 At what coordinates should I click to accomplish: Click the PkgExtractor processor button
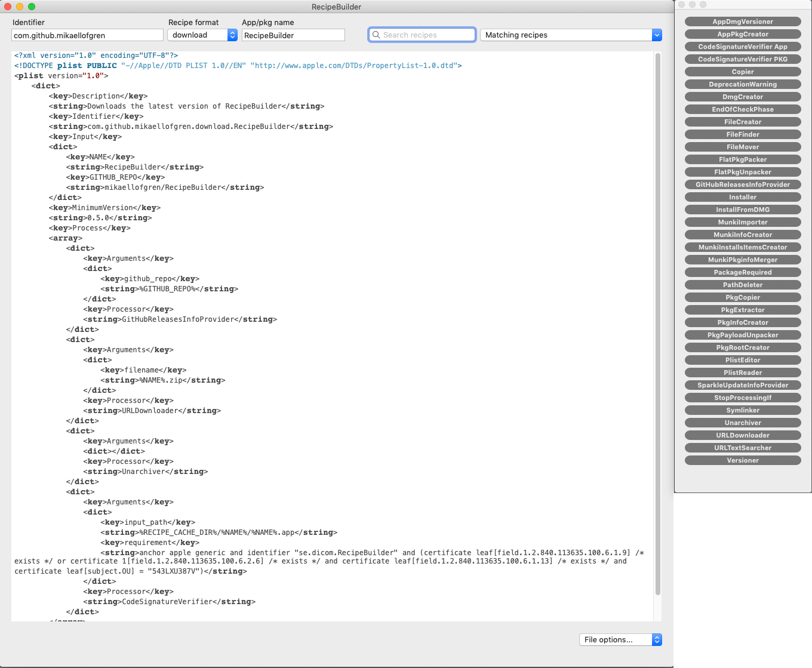[x=743, y=310]
